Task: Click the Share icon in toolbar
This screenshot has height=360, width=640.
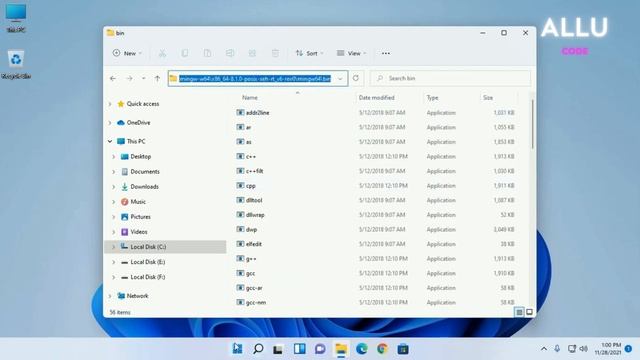Action: point(252,53)
